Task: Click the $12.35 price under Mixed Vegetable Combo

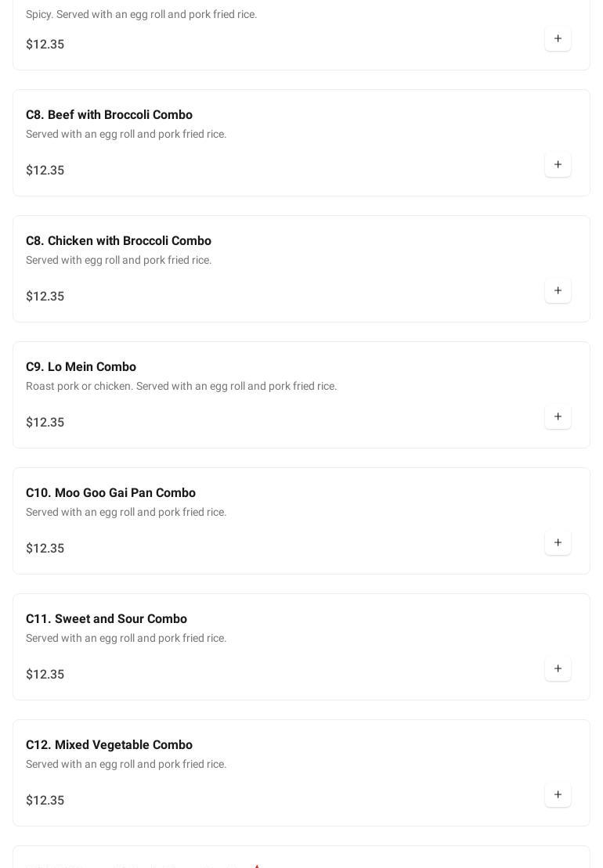Action: pos(45,801)
